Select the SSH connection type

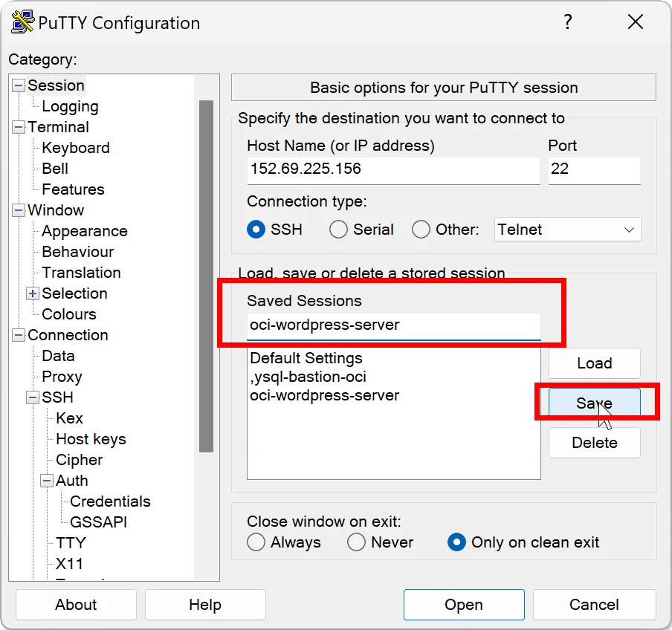(x=256, y=230)
